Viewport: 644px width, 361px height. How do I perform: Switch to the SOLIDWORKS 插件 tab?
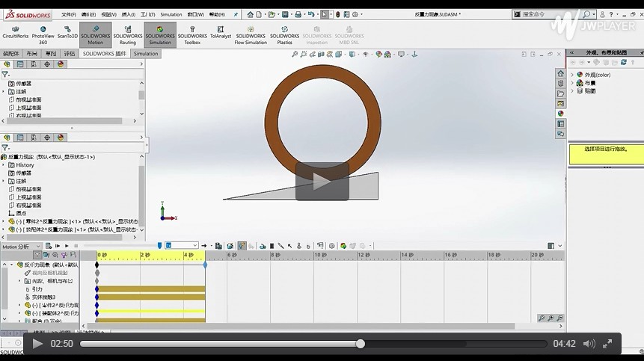[104, 54]
